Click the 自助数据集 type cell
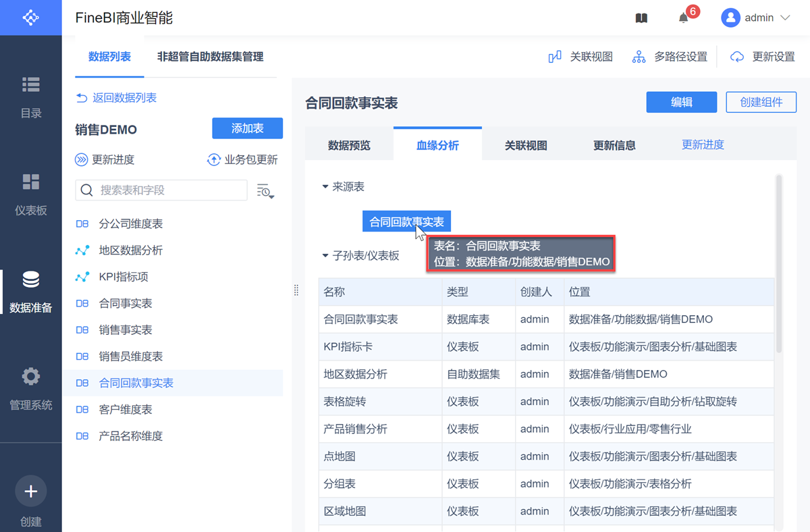Viewport: 810px width, 532px height. 479,374
